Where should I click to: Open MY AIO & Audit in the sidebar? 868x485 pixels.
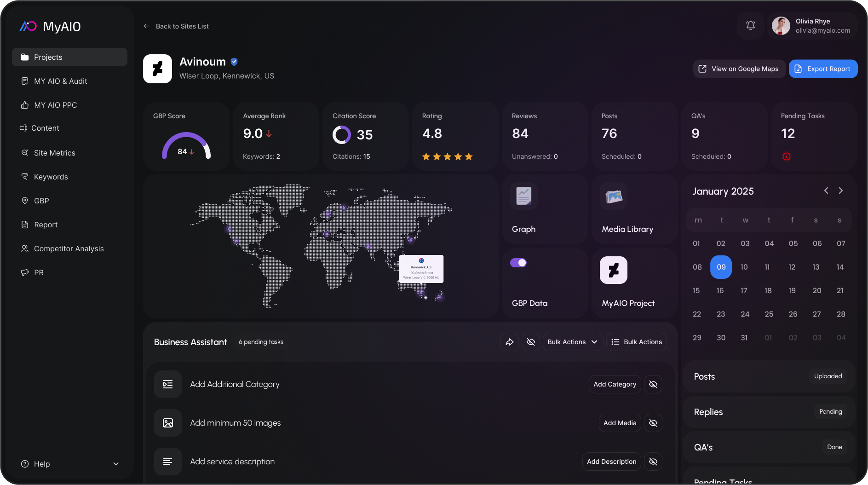[69, 81]
